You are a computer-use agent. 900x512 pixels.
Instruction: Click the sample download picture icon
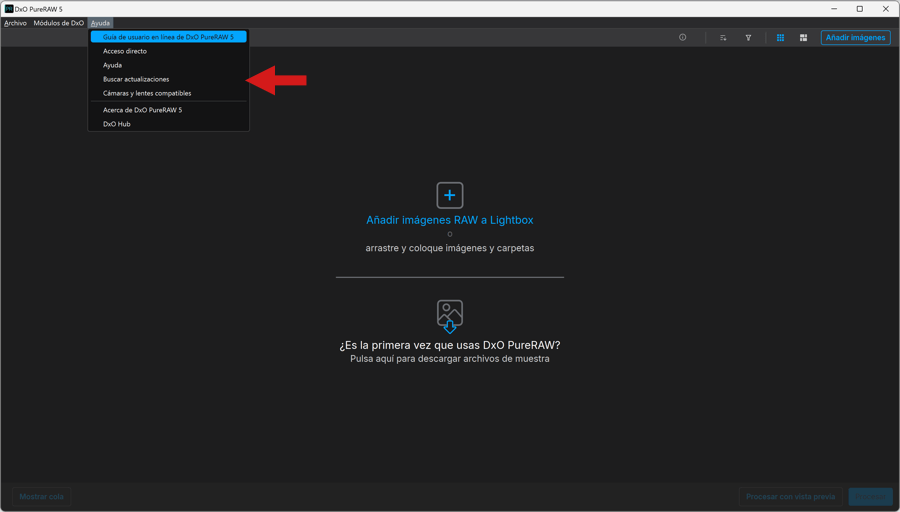click(x=449, y=316)
